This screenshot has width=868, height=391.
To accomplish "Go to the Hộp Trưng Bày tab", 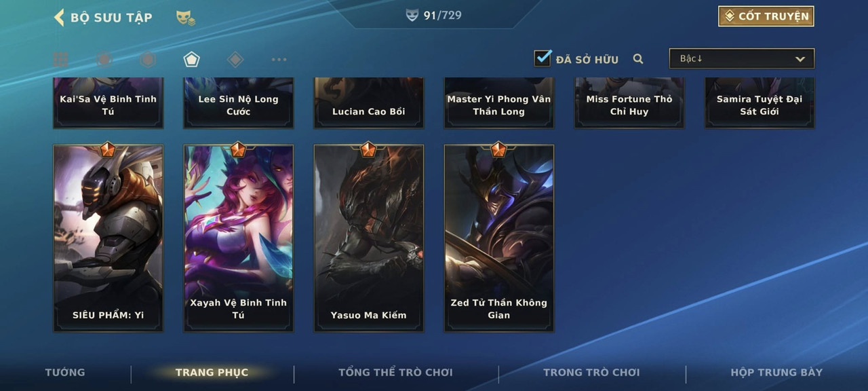I will tap(776, 372).
